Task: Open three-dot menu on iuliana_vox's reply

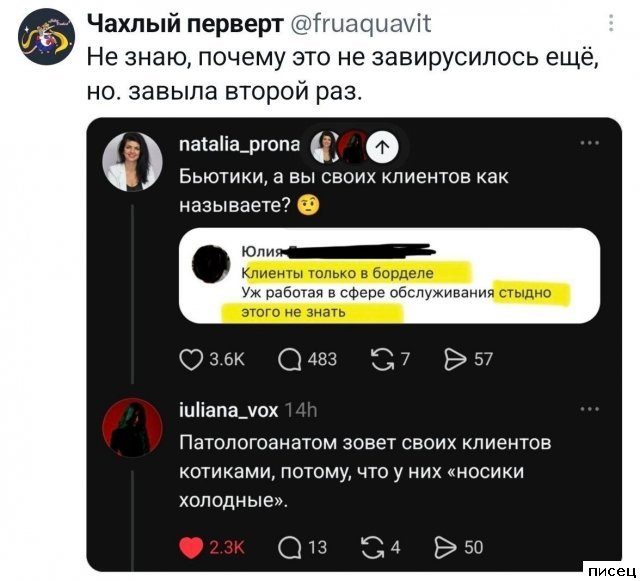Action: click(x=590, y=409)
